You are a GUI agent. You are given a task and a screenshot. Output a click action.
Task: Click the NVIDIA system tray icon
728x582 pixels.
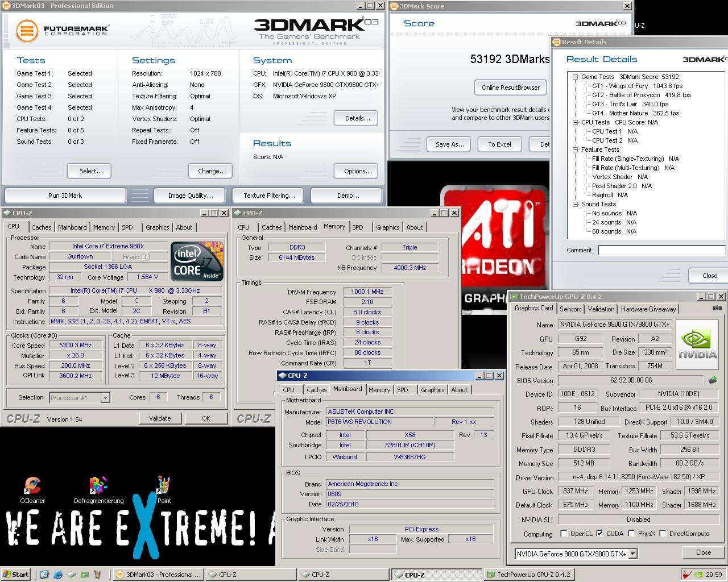[698, 575]
